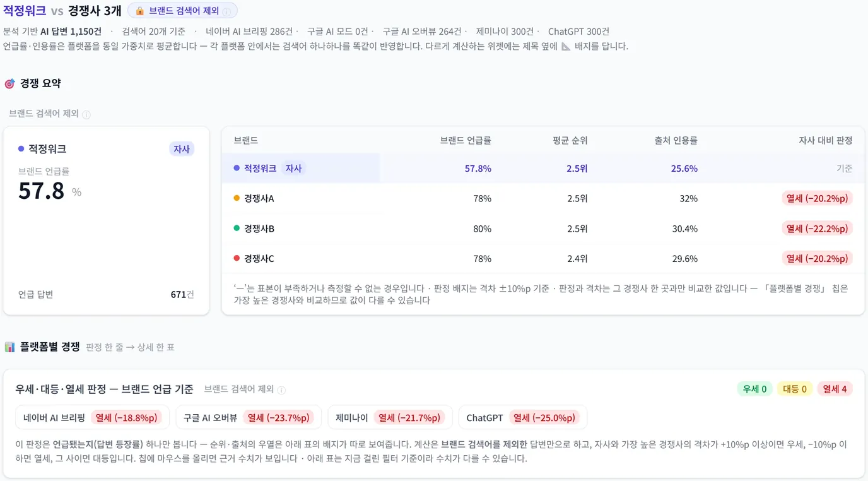Click the 자사 badge in the 적정워크 summary card
Screen dimensions: 868x481
tap(182, 149)
